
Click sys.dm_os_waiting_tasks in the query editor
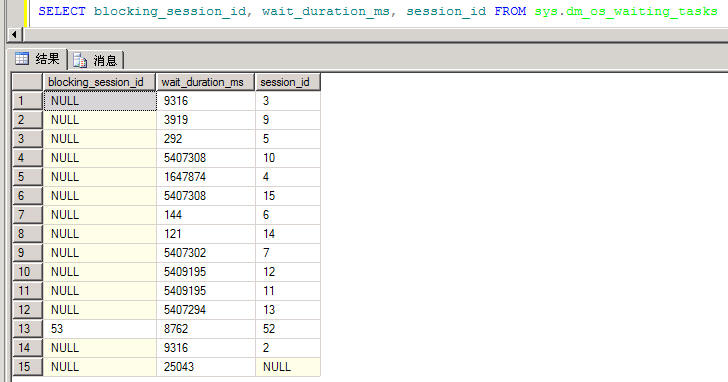pyautogui.click(x=626, y=11)
